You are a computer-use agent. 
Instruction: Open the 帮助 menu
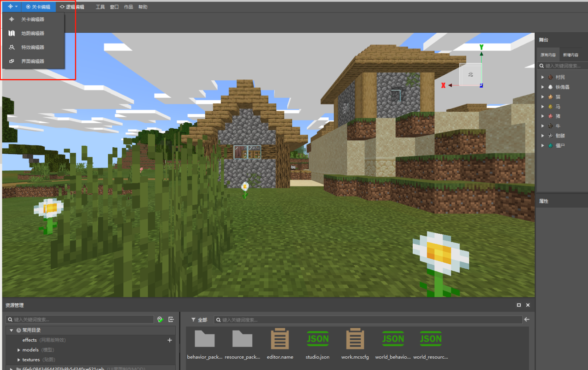point(143,7)
